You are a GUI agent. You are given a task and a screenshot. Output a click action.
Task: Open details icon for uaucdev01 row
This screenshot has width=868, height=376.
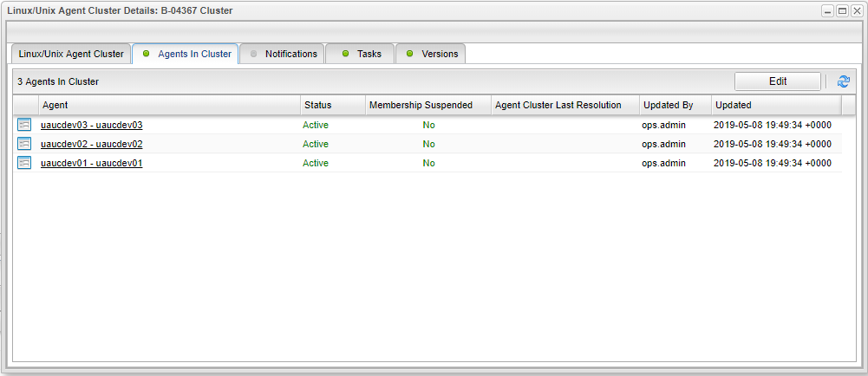pyautogui.click(x=24, y=163)
